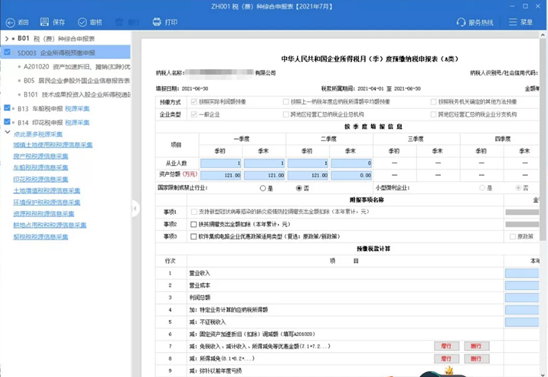
Task: Check 事项1 支持新型冠状病毒 checkbox
Action: [x=194, y=212]
